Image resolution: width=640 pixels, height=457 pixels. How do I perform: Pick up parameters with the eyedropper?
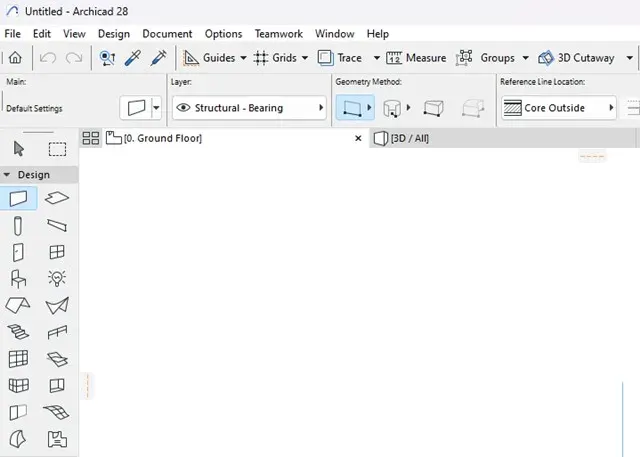click(133, 58)
